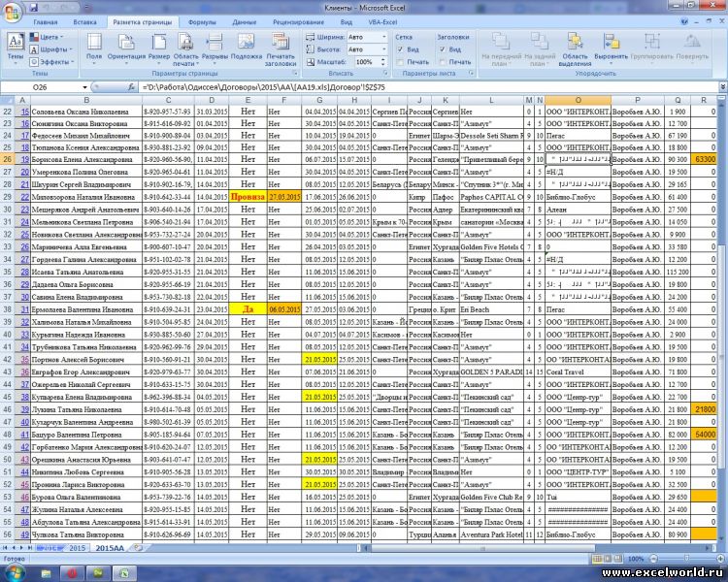Image resolution: width=728 pixels, height=582 pixels.
Task: Switch to Главная ribbon tab
Action: 46,21
